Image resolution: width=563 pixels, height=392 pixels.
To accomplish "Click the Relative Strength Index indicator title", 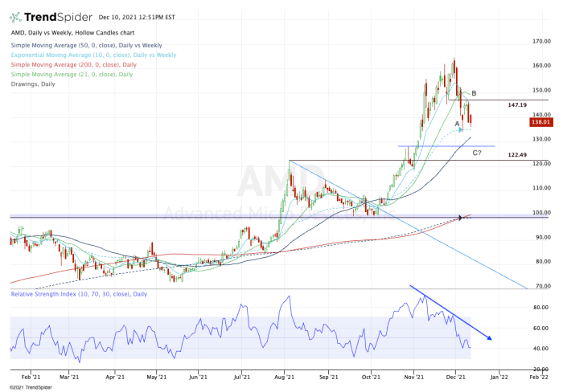I will tap(79, 294).
